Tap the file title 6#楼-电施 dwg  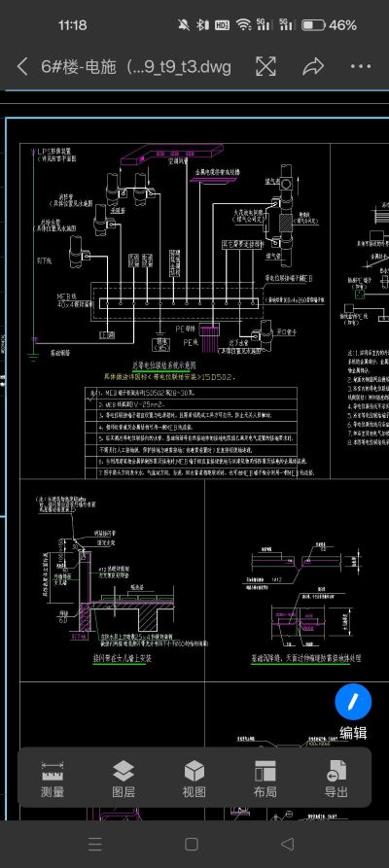coord(136,67)
